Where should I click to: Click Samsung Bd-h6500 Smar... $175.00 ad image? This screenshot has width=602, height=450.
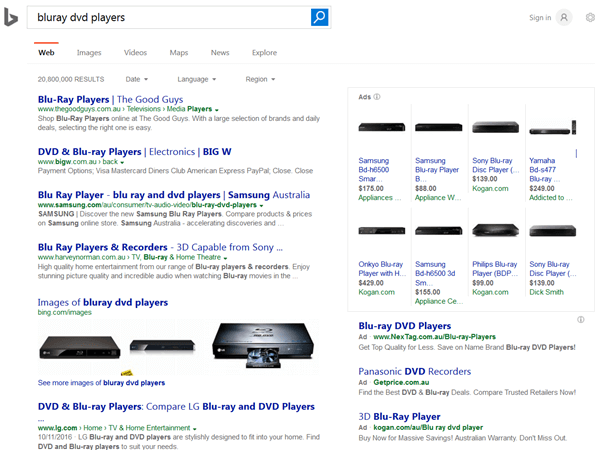pyautogui.click(x=382, y=127)
